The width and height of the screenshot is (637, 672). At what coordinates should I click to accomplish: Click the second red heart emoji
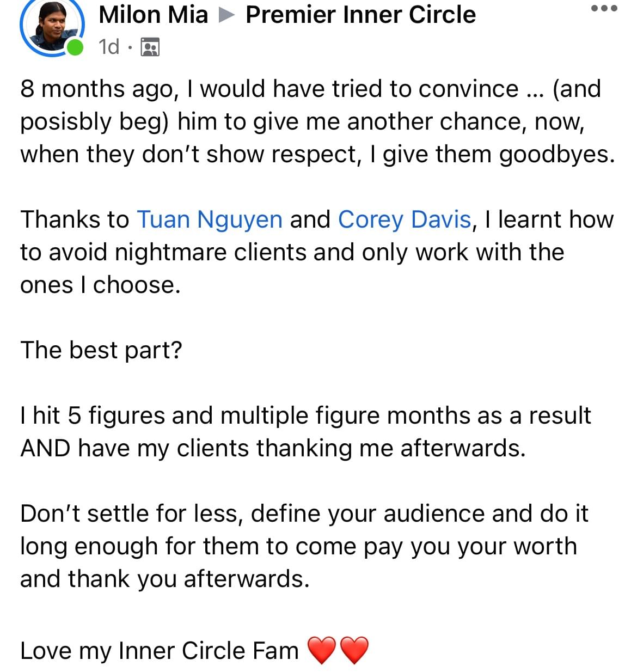pyautogui.click(x=354, y=650)
